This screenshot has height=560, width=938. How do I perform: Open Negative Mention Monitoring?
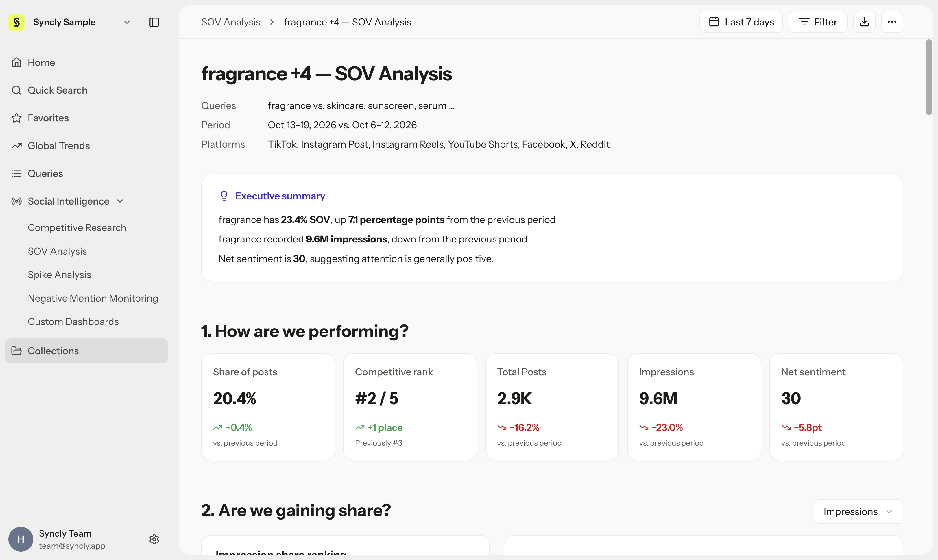[93, 298]
